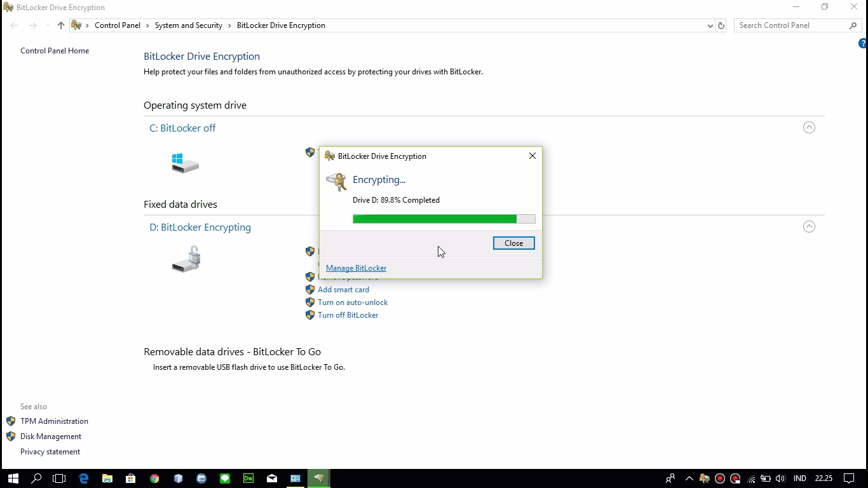
Task: Open Mail app from taskbar
Action: pos(272,478)
